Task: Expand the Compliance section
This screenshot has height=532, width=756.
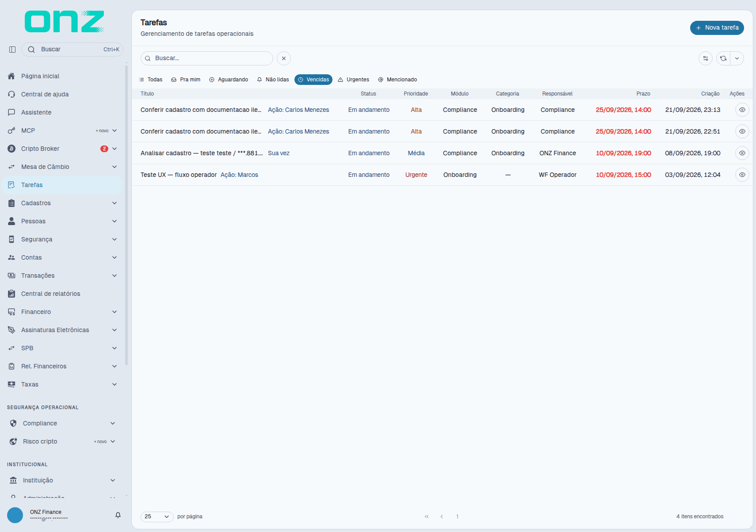Action: 62,423
